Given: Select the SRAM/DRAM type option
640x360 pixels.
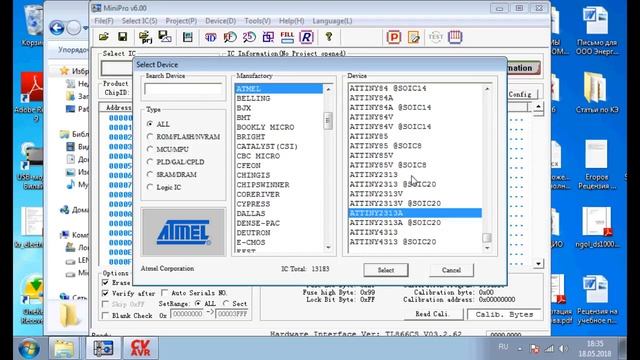Looking at the screenshot, I should click(x=150, y=175).
